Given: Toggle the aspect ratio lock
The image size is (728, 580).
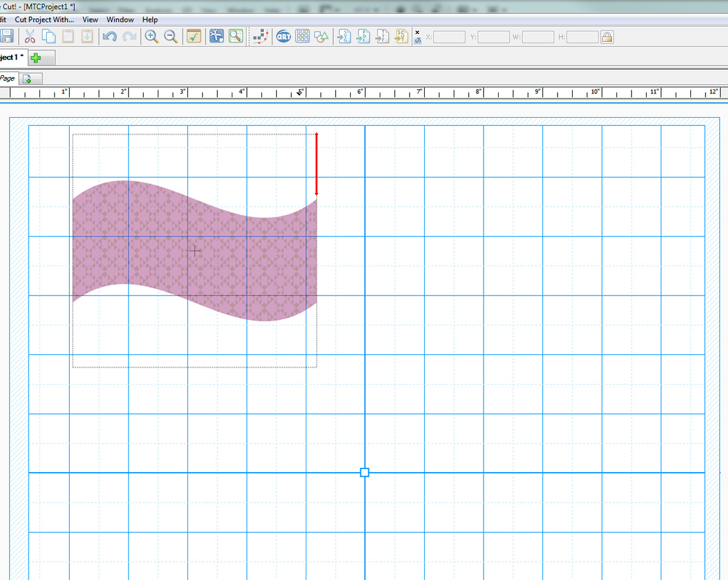Looking at the screenshot, I should (x=607, y=37).
